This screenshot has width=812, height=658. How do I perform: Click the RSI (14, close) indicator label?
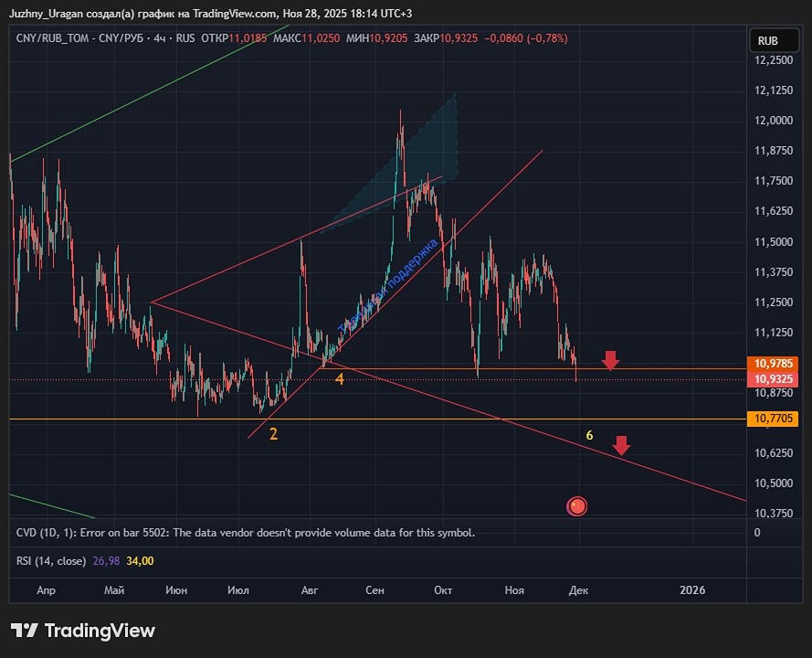point(51,561)
